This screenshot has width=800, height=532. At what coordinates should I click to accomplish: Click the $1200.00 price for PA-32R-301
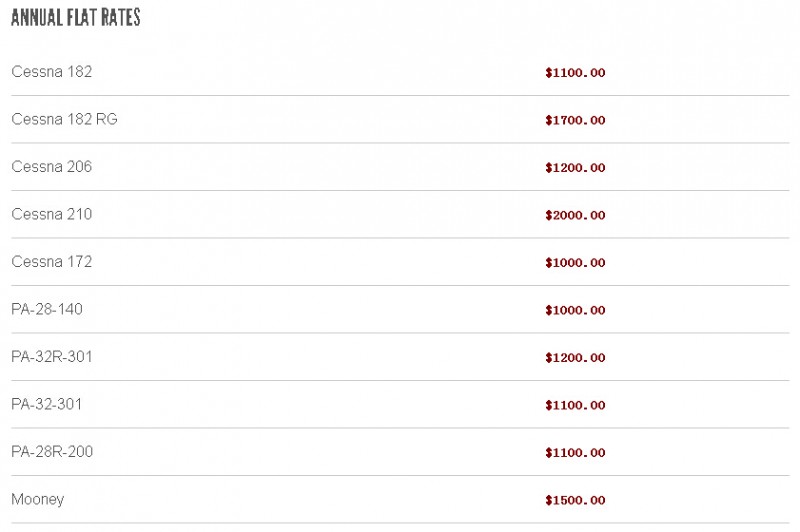575,358
